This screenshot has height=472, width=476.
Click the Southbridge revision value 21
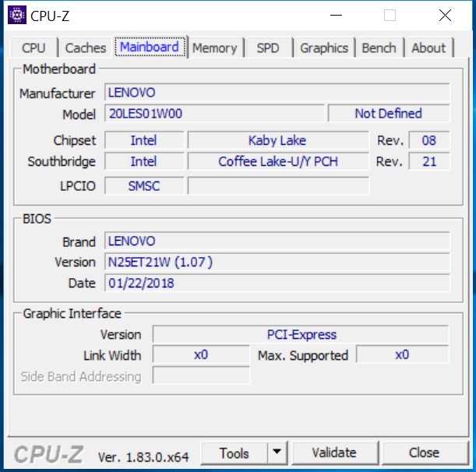point(429,161)
